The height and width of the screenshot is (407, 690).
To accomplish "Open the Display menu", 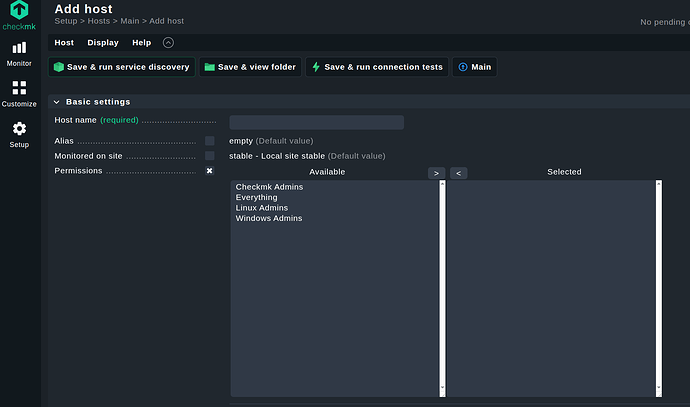I will 103,43.
